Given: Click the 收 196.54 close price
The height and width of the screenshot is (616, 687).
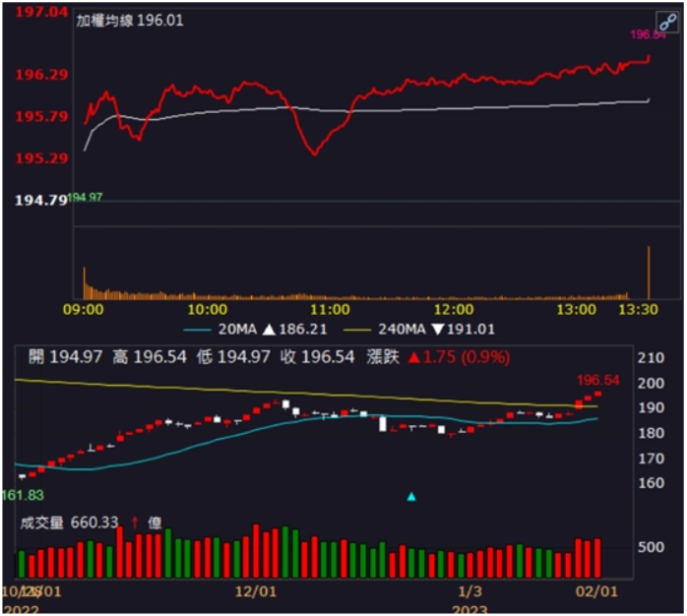Looking at the screenshot, I should (317, 356).
